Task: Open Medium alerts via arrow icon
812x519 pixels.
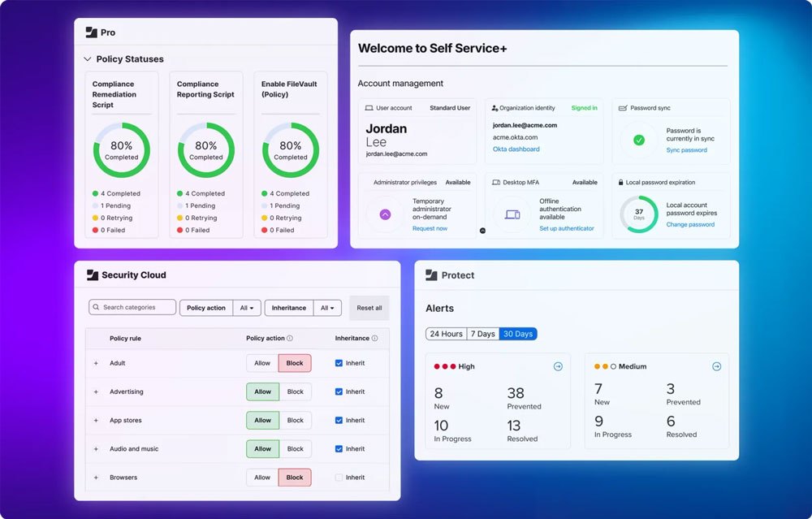Action: pyautogui.click(x=717, y=367)
